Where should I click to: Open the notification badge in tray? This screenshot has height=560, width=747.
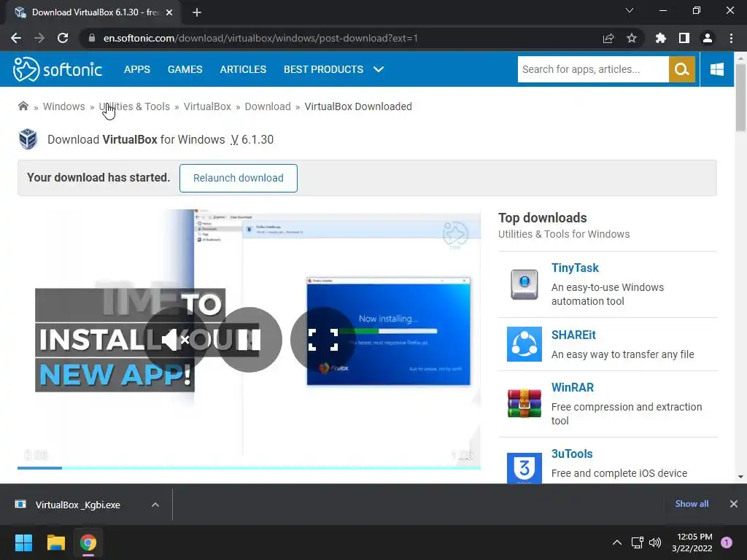(727, 542)
